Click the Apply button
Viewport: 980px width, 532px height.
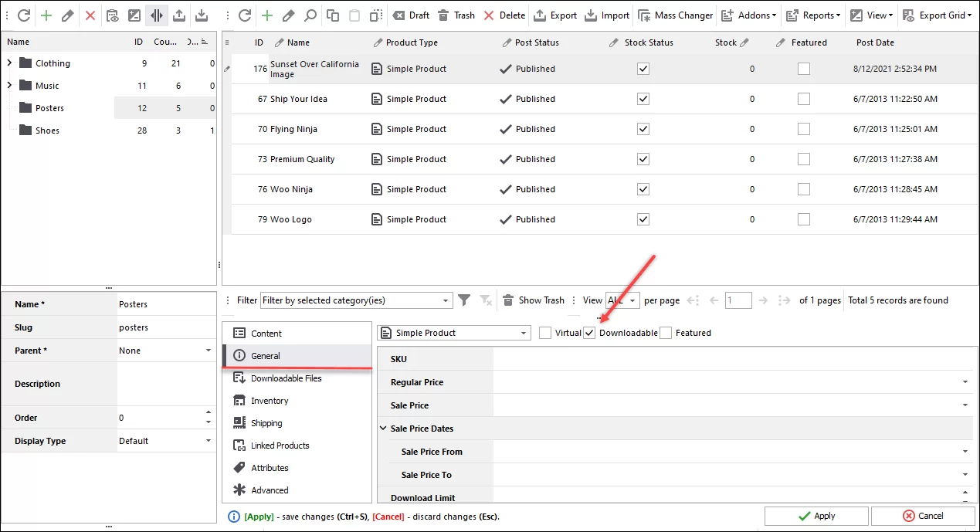816,516
